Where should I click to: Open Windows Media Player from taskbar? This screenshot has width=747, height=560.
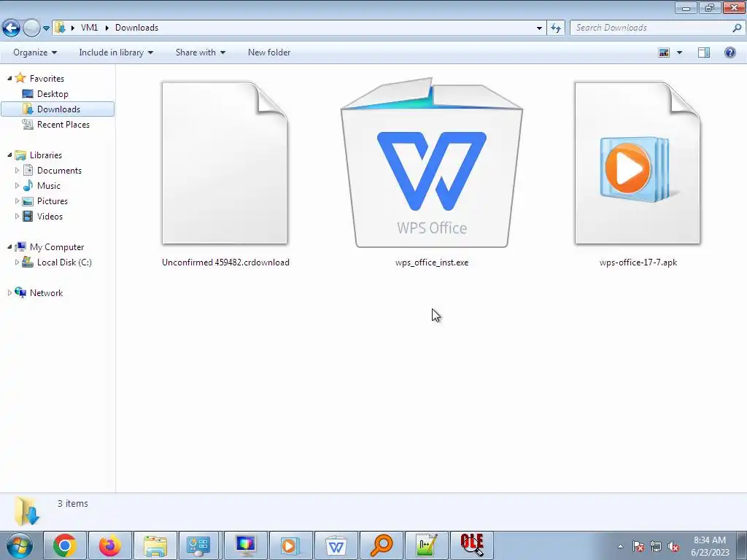(290, 545)
